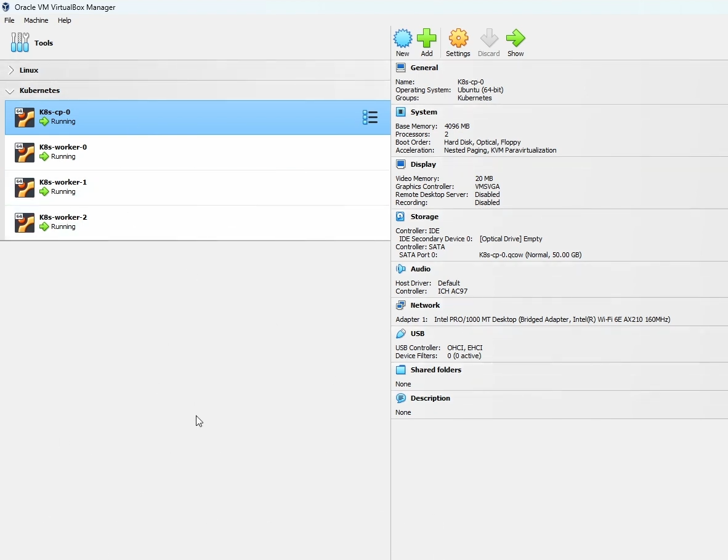Open the Shared folders heading link
Viewport: 728px width, 560px height.
(x=436, y=370)
